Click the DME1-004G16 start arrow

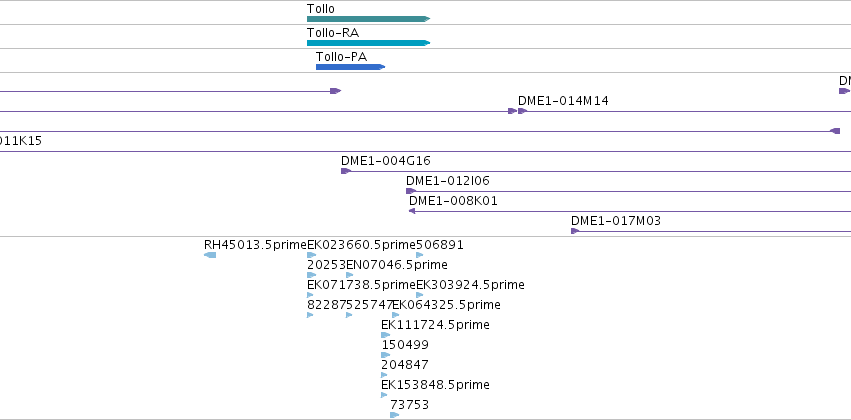click(x=346, y=171)
